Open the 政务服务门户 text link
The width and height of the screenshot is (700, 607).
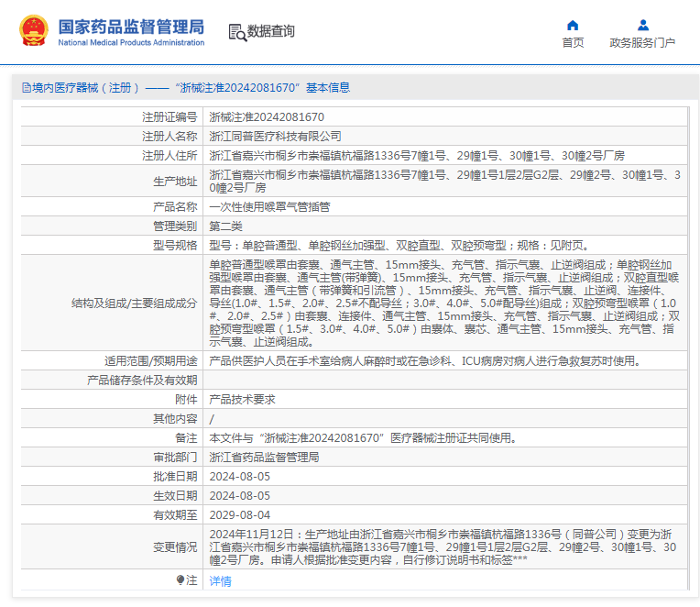coord(642,43)
